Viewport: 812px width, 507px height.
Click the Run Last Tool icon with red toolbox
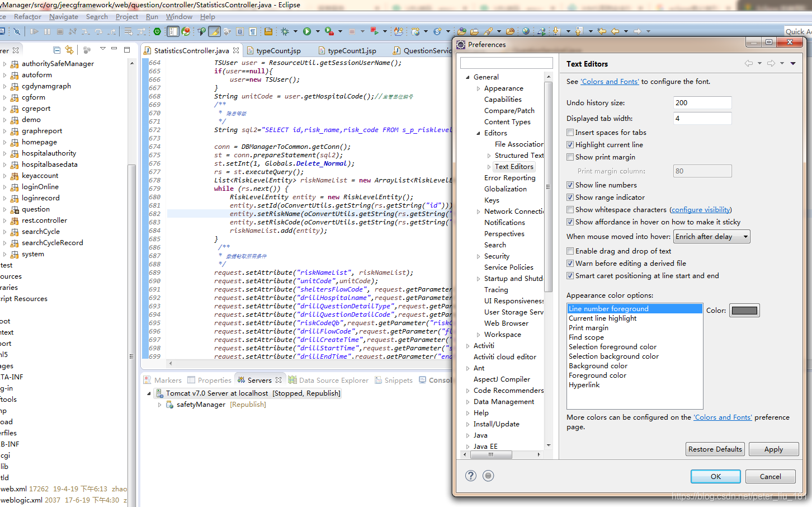(x=329, y=31)
